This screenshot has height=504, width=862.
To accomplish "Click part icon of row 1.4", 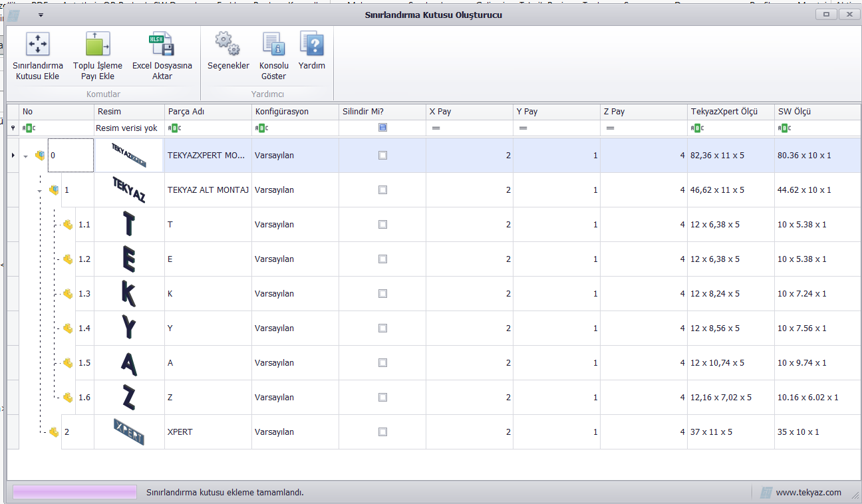I will (68, 328).
